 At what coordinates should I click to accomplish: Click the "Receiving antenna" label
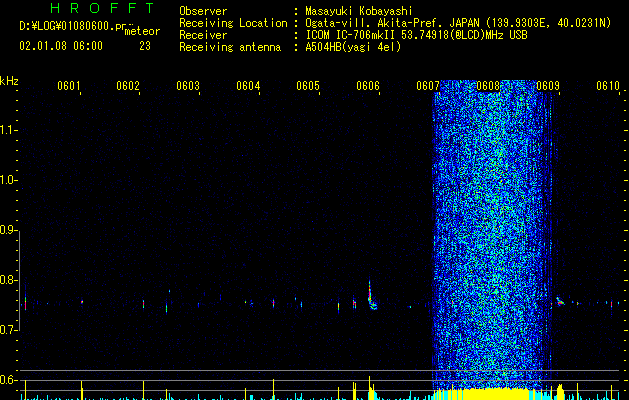click(230, 47)
